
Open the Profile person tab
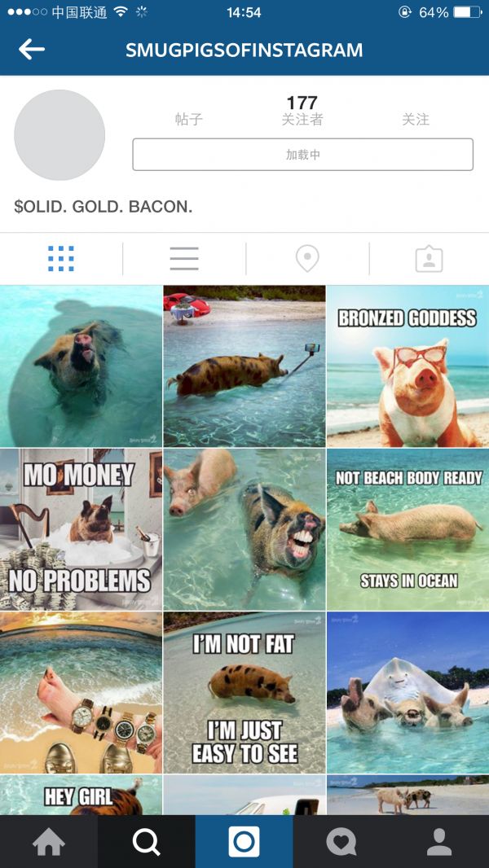(440, 841)
